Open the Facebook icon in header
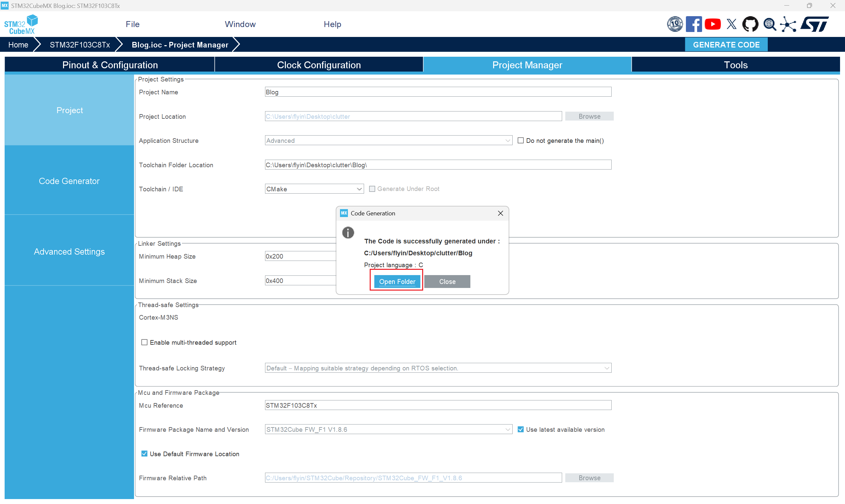845x504 pixels. point(693,24)
